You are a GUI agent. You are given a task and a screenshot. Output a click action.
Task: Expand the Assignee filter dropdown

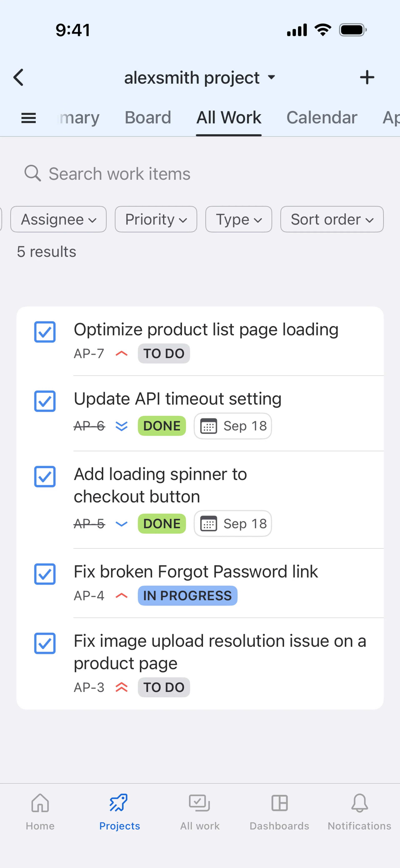point(59,219)
